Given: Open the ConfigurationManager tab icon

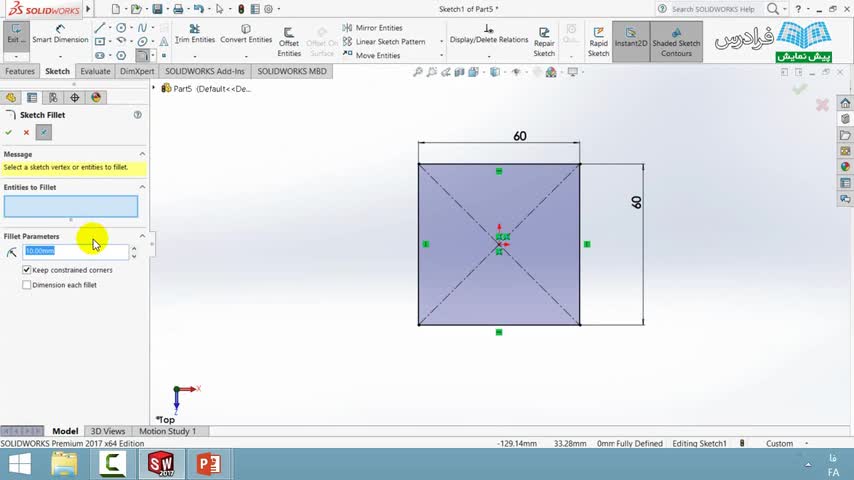Looking at the screenshot, I should (x=53, y=98).
